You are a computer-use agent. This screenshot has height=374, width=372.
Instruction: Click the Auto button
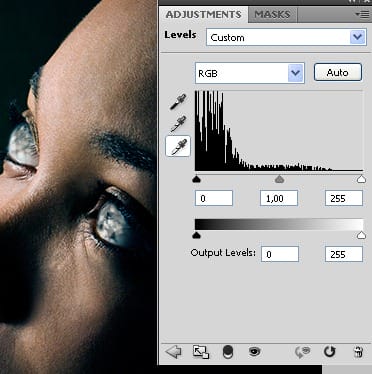pos(338,72)
